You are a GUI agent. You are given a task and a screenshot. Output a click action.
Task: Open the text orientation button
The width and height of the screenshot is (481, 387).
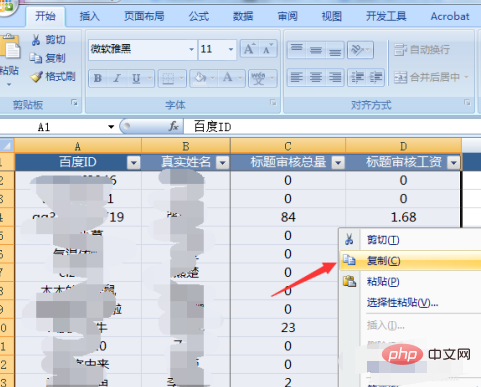click(360, 50)
